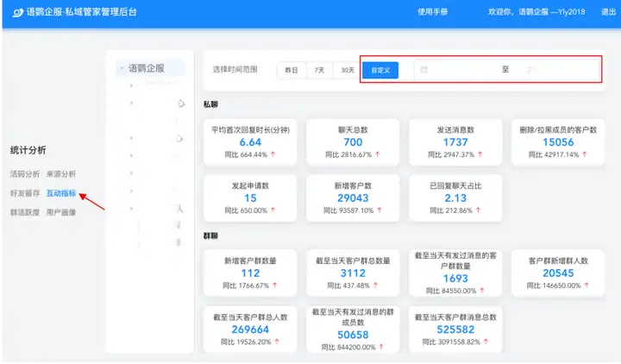
Task: Open 来源分析 in sidebar menu
Action: pyautogui.click(x=61, y=173)
